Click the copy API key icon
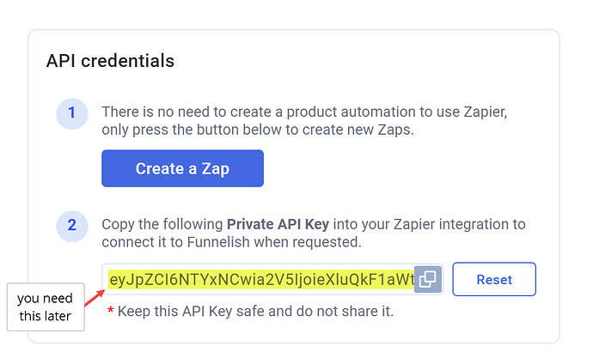Screen dimensions: 593x364 click(428, 279)
